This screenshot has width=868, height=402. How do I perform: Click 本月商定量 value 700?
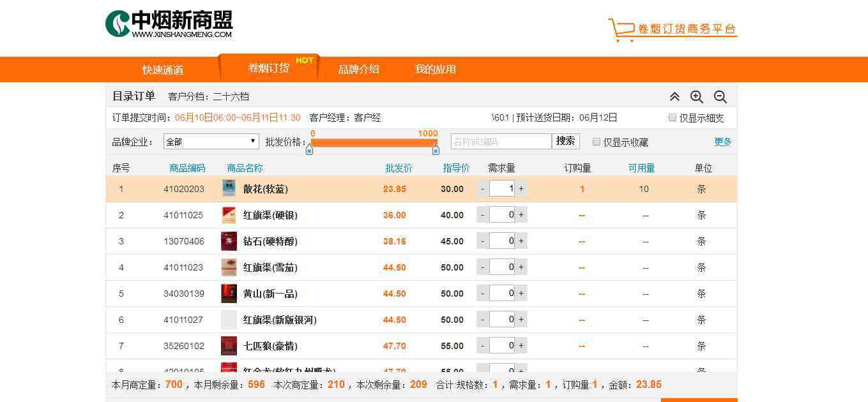point(174,385)
